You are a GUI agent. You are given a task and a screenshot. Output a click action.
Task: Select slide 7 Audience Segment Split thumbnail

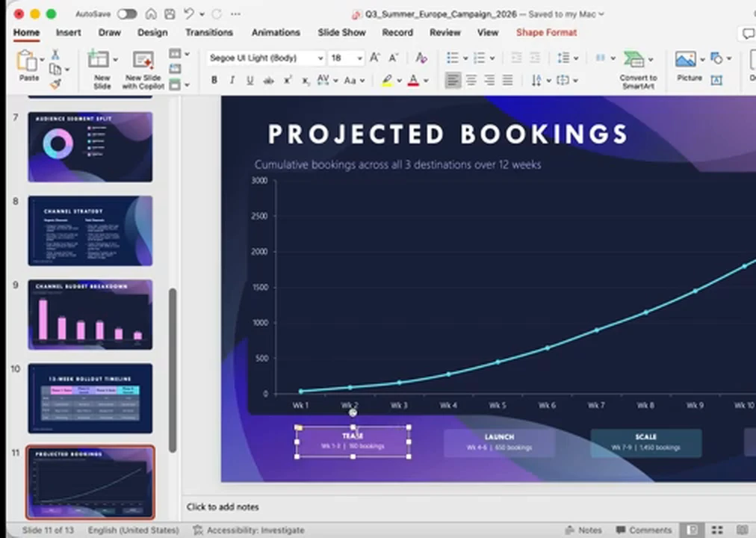click(90, 147)
